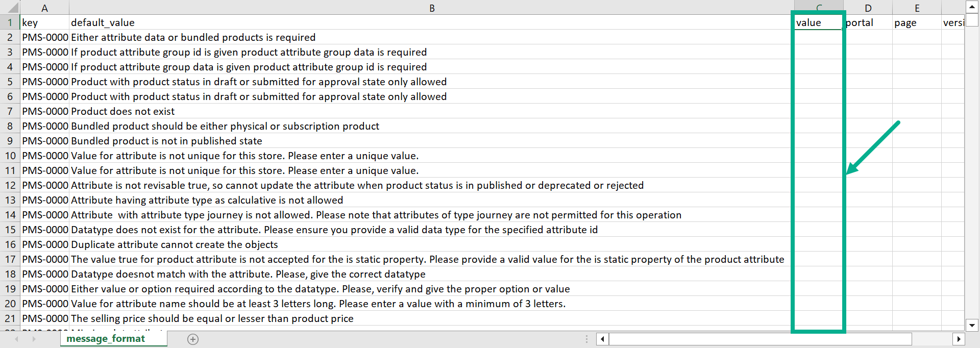Screen dimensions: 980x348
Task: Click the "default_value" header cell
Action: click(103, 22)
